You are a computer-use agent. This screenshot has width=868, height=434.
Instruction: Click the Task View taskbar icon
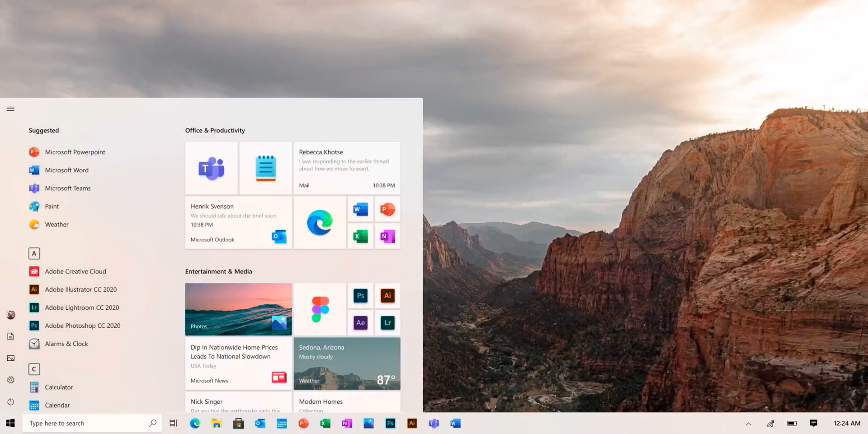(173, 423)
